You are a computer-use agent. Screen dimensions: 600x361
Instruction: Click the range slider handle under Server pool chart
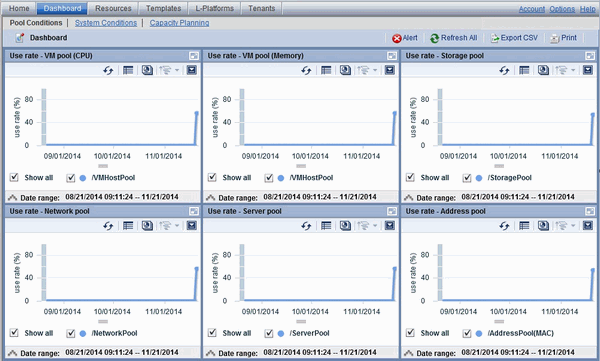[x=301, y=321]
